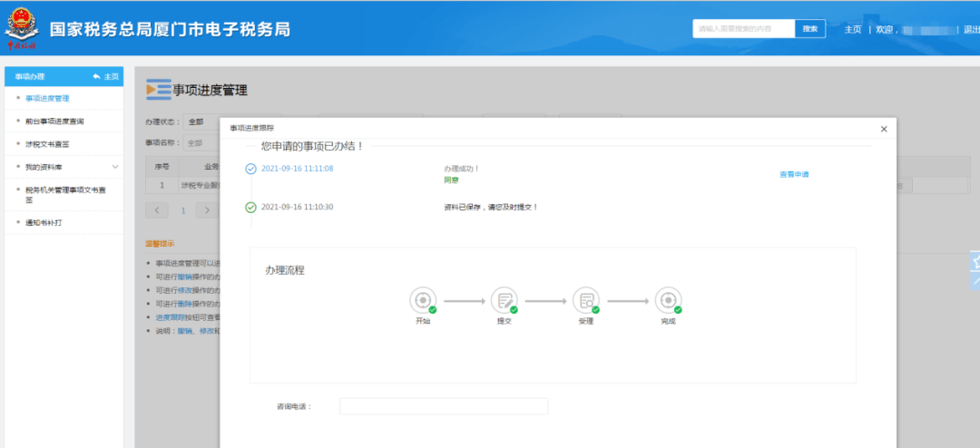Click the 提交 step icon in 办理流程

coord(505,300)
